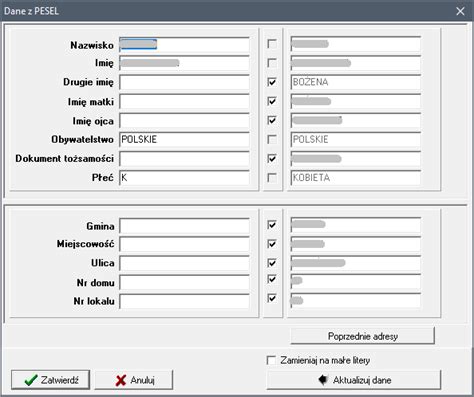The image size is (474, 397).
Task: Click the Aktualizuj dane button
Action: coord(354,380)
